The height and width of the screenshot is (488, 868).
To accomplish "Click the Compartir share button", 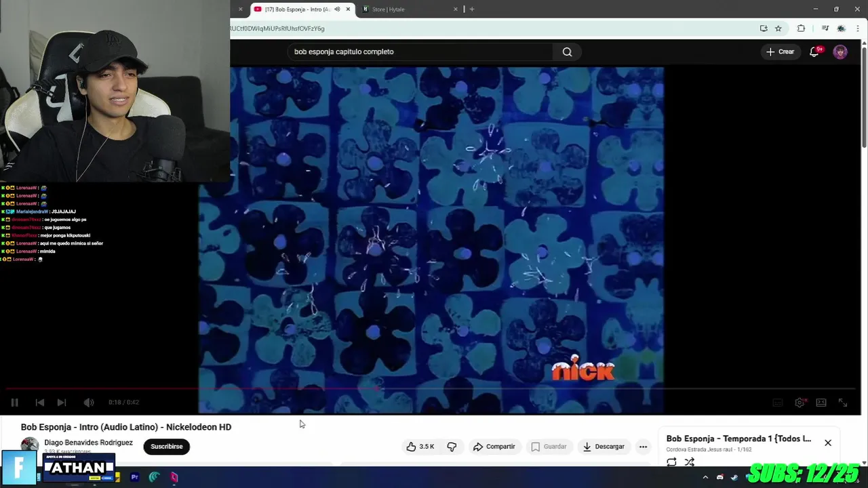I will pyautogui.click(x=494, y=447).
